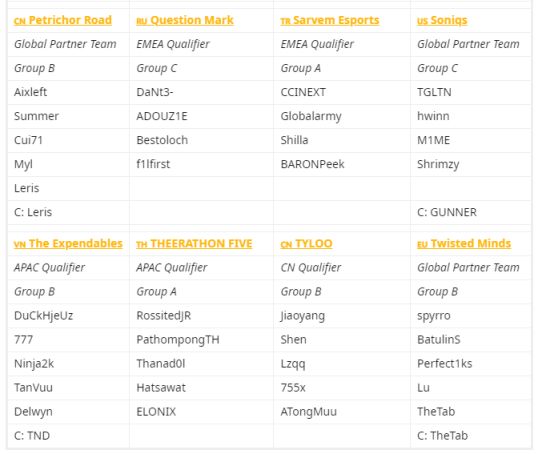Open the THEERATHON FIVE team link
The height and width of the screenshot is (454, 538).
click(x=201, y=244)
